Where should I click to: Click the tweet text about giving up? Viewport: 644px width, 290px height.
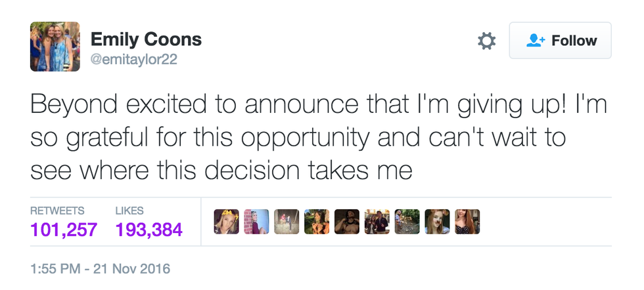pos(315,136)
